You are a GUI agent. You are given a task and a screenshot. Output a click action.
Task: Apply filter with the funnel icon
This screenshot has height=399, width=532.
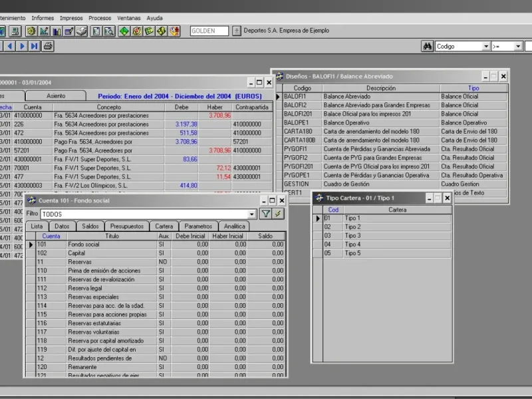click(x=265, y=214)
